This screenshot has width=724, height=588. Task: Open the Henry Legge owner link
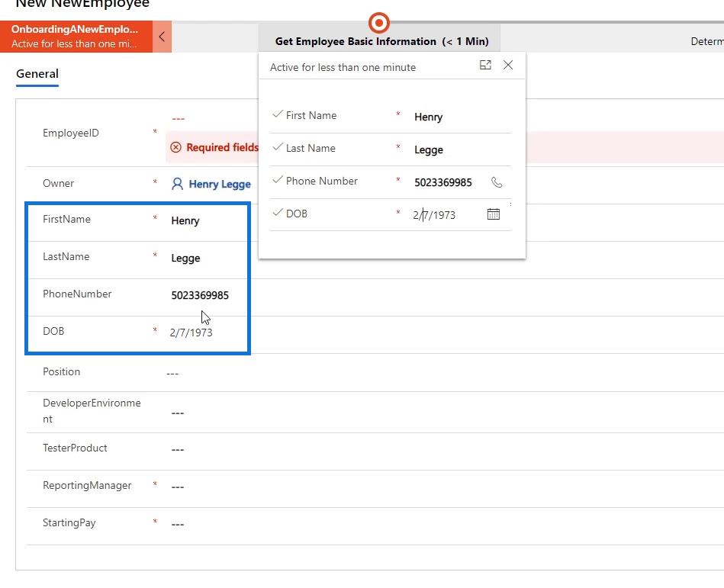click(x=220, y=184)
